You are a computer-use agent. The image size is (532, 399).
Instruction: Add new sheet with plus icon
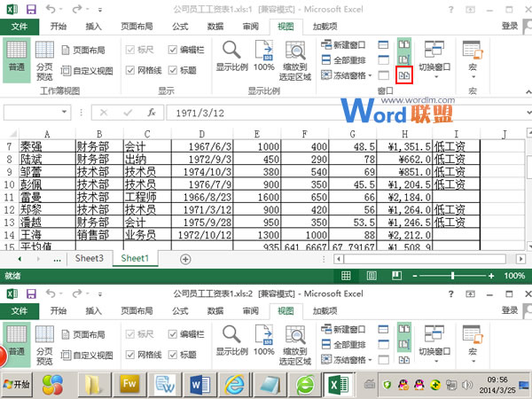(185, 258)
